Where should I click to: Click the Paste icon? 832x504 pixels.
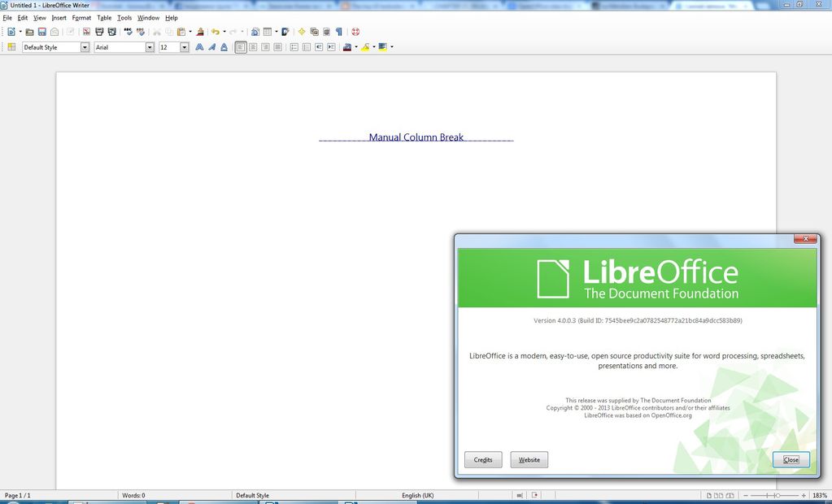[181, 32]
